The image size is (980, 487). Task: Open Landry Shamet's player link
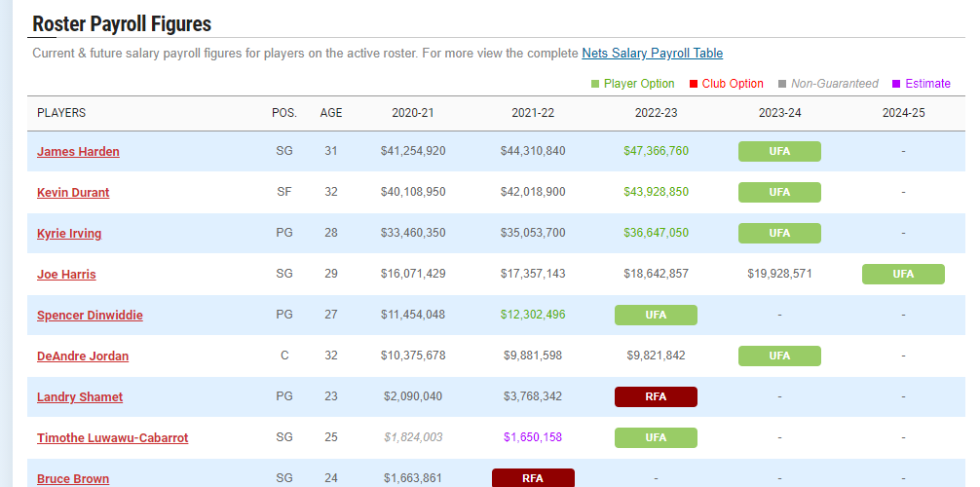pyautogui.click(x=80, y=397)
